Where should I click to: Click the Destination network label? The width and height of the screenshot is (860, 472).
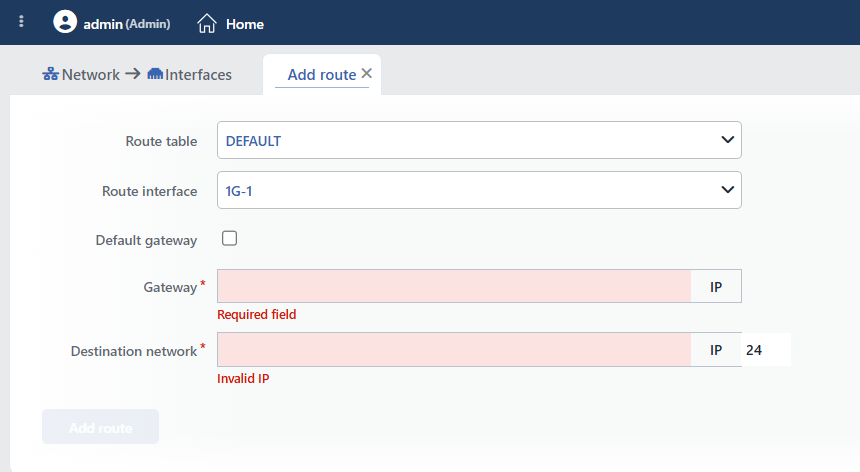click(134, 351)
